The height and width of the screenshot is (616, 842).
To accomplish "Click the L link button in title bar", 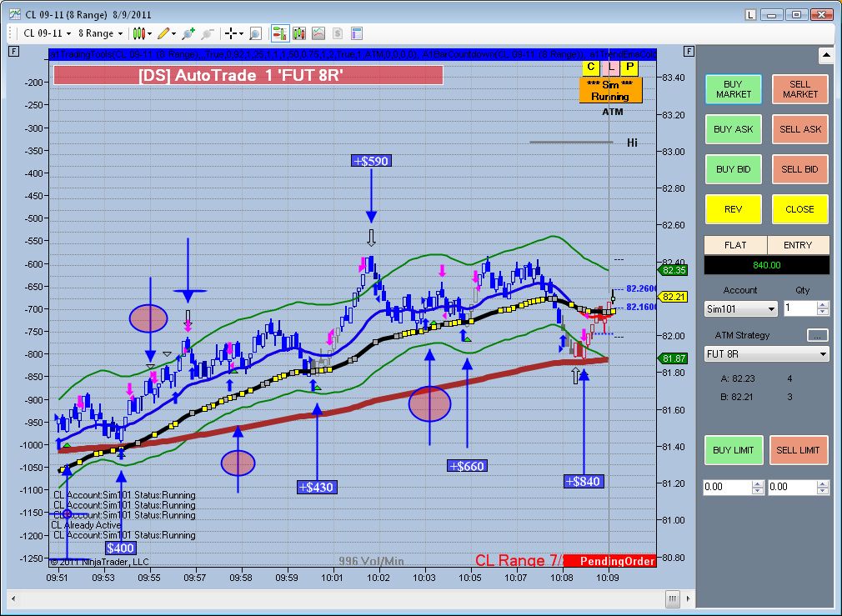I will coord(750,14).
